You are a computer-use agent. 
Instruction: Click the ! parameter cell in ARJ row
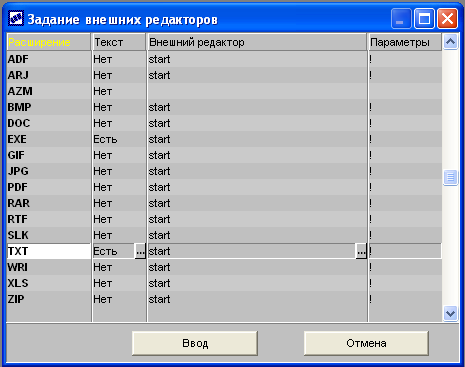point(405,75)
